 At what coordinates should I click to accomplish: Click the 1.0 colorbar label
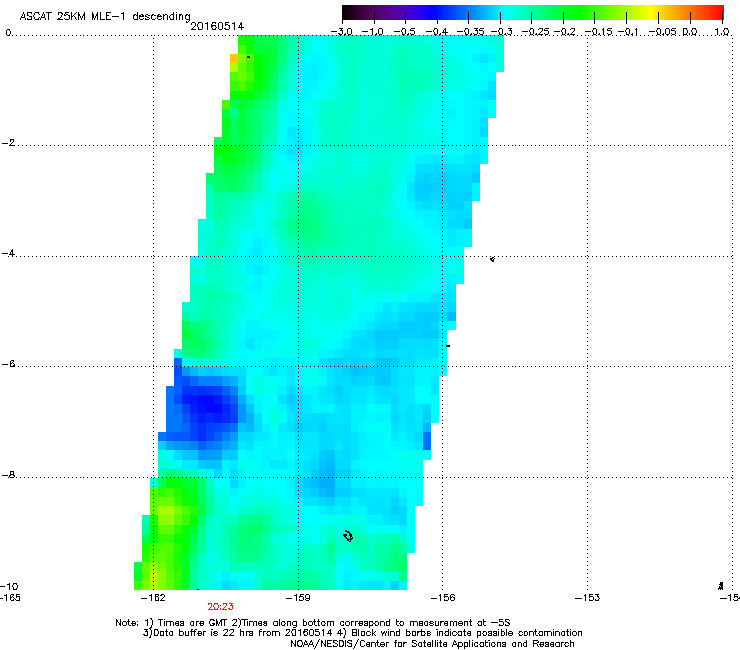pos(722,32)
